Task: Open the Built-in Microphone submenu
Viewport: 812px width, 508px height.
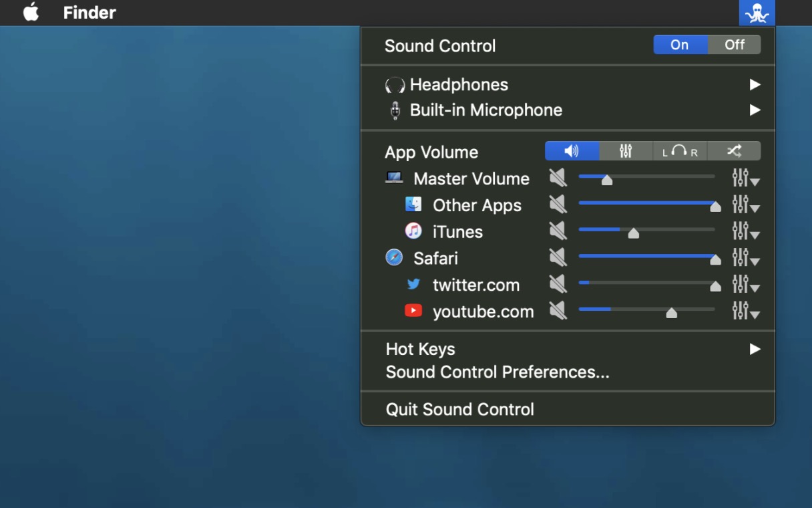Action: (568, 110)
